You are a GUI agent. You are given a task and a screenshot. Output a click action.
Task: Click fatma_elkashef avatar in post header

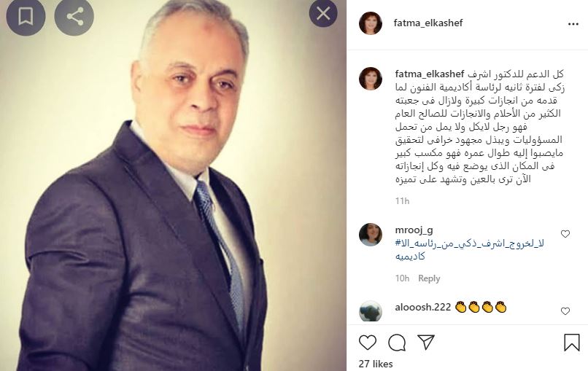coord(371,23)
